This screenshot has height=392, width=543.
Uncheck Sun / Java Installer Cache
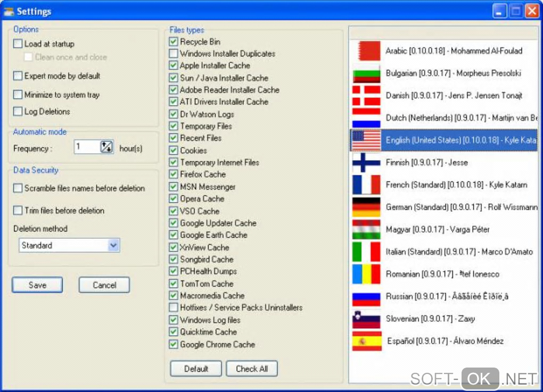coord(174,78)
